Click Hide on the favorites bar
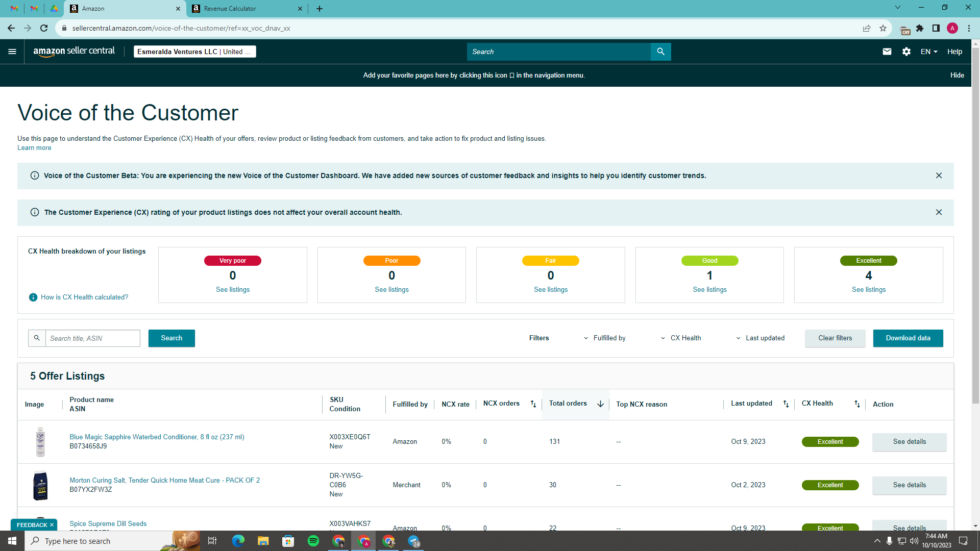Image resolution: width=980 pixels, height=551 pixels. click(957, 75)
